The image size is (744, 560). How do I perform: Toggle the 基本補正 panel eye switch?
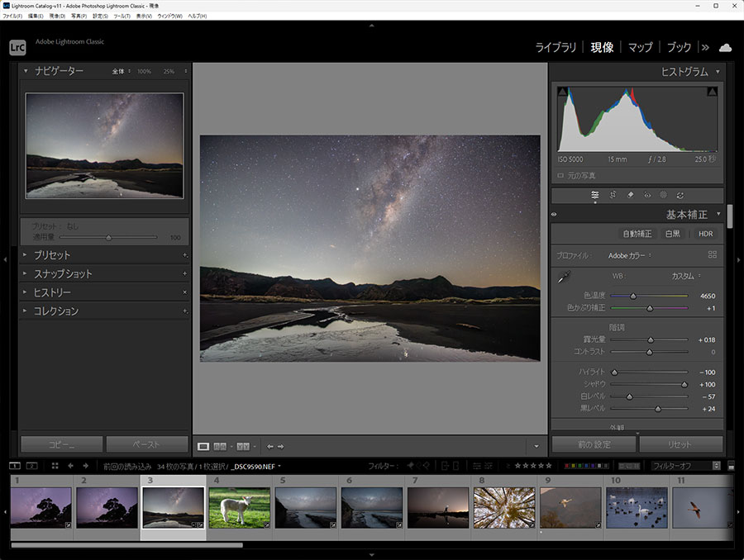(554, 215)
